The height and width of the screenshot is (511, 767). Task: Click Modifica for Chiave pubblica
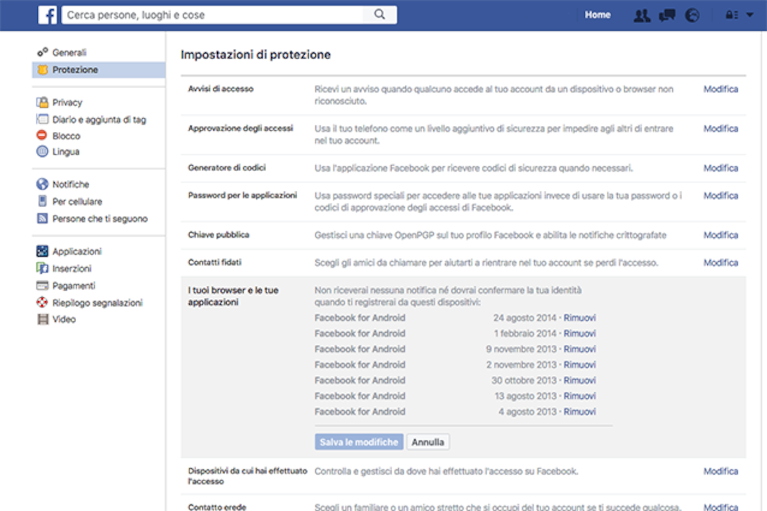pyautogui.click(x=721, y=235)
